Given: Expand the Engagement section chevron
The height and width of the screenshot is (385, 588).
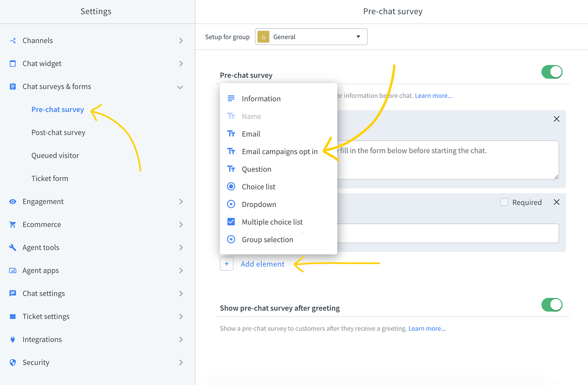Looking at the screenshot, I should pos(181,201).
